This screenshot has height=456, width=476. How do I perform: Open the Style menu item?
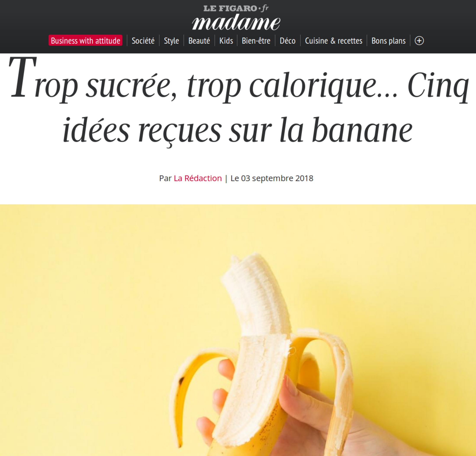click(171, 40)
